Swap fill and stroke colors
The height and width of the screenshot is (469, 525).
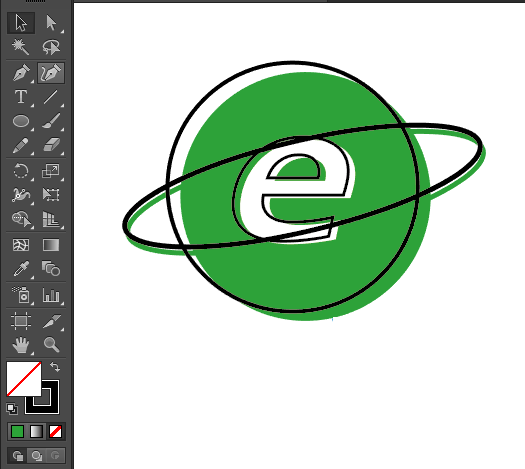[55, 367]
